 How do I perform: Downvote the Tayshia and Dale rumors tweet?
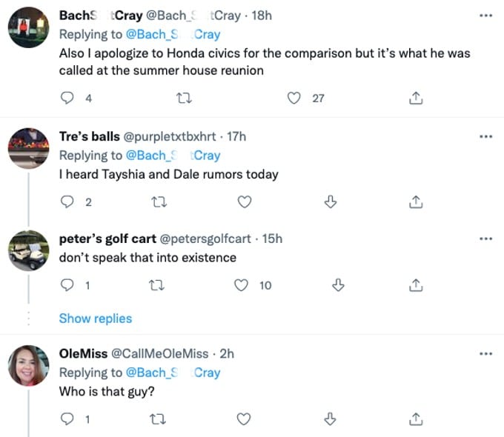click(331, 202)
